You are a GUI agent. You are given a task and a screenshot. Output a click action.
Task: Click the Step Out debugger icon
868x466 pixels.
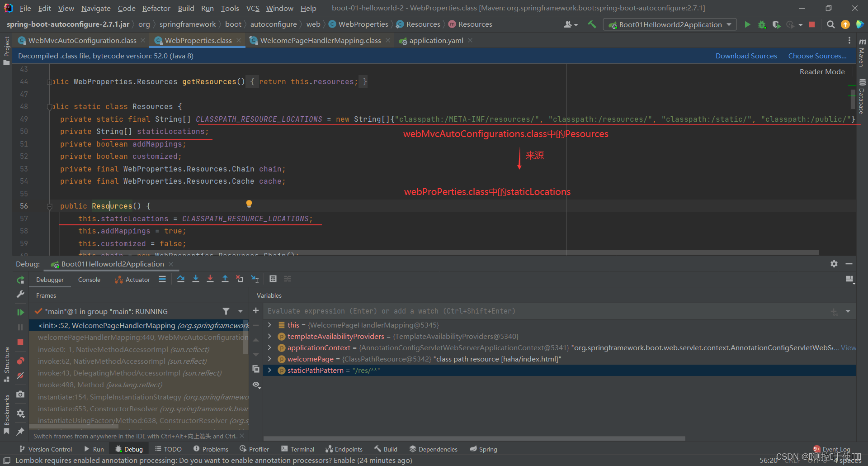tap(225, 279)
